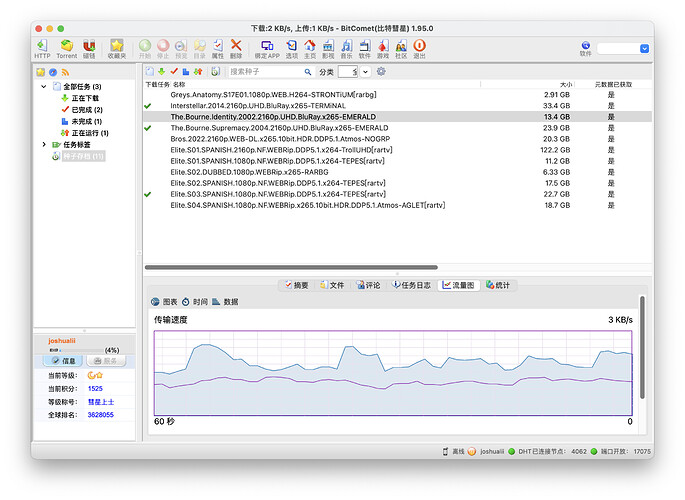685x500 pixels.
Task: Open the top-right search engine dropdown
Action: pos(644,48)
